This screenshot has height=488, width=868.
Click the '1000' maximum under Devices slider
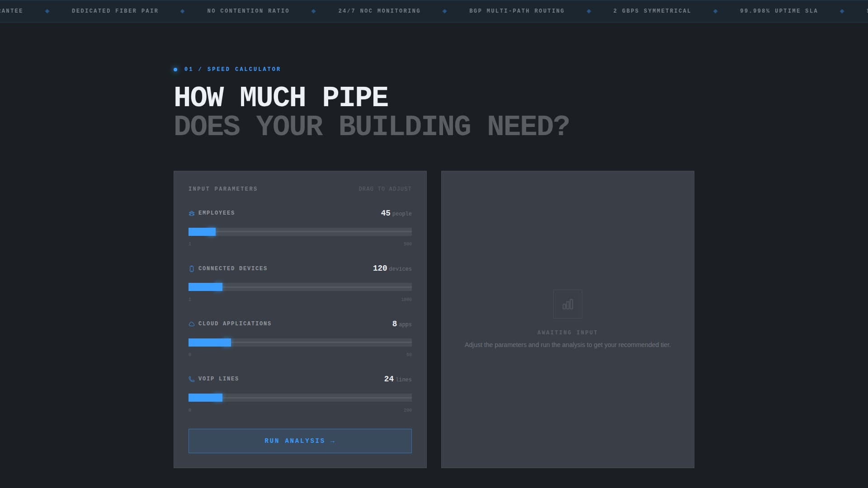(x=406, y=300)
